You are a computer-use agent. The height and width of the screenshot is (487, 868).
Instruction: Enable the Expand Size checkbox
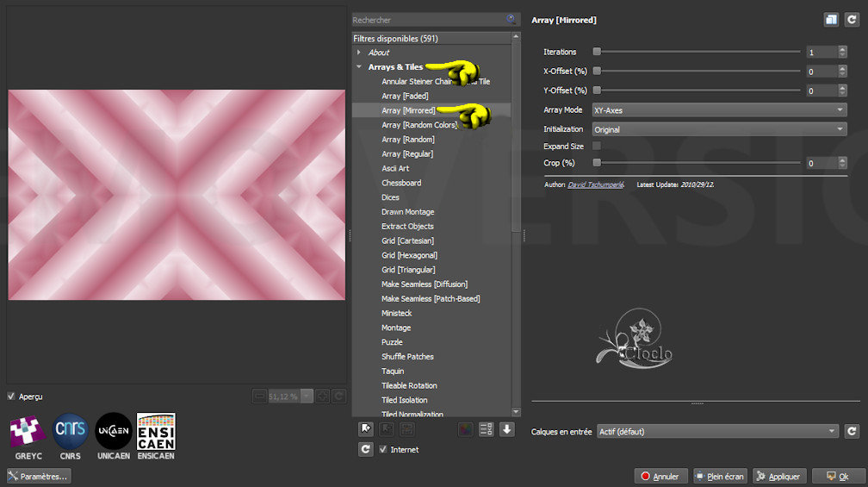[597, 147]
